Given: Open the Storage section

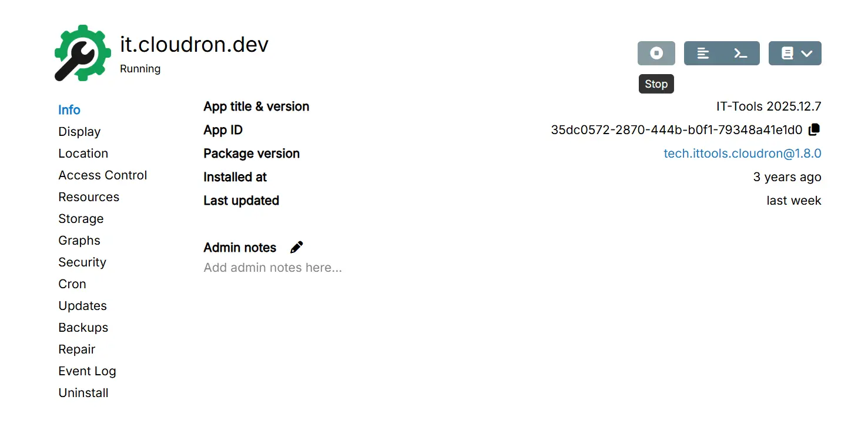Looking at the screenshot, I should coord(81,219).
